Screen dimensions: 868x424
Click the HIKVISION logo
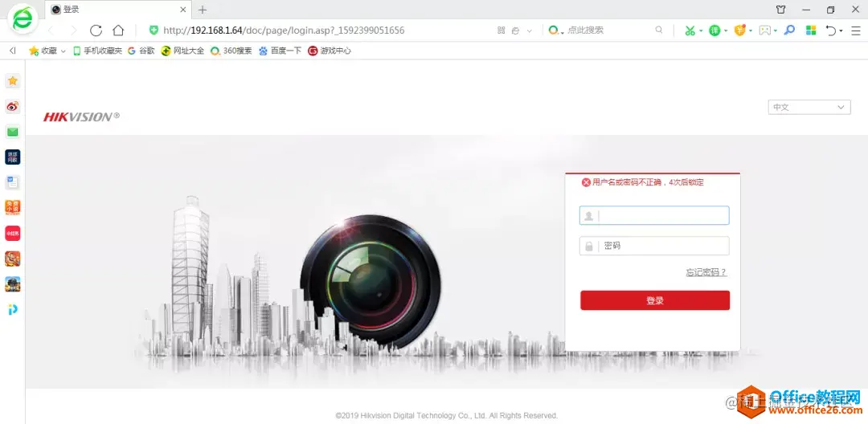tap(81, 116)
